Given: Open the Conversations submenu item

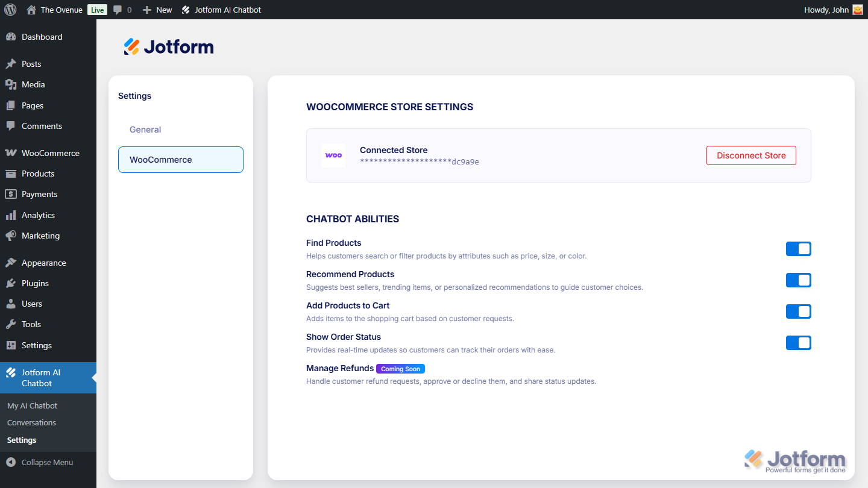Looking at the screenshot, I should click(x=31, y=422).
